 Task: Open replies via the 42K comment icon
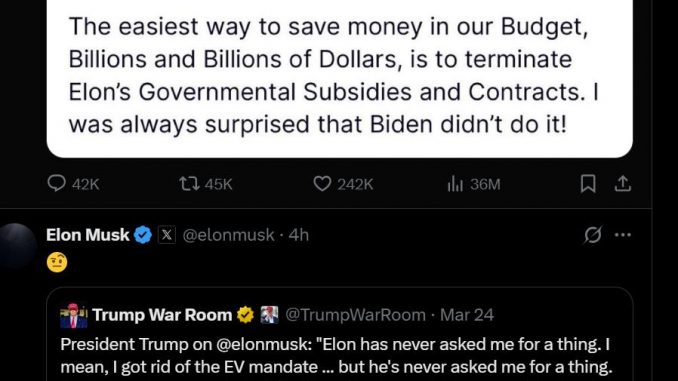pos(56,184)
